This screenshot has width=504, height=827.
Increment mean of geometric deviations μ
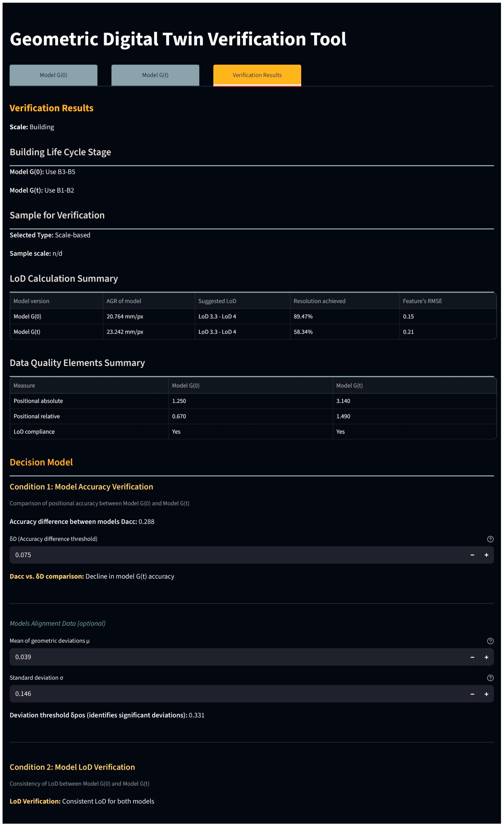pyautogui.click(x=486, y=657)
